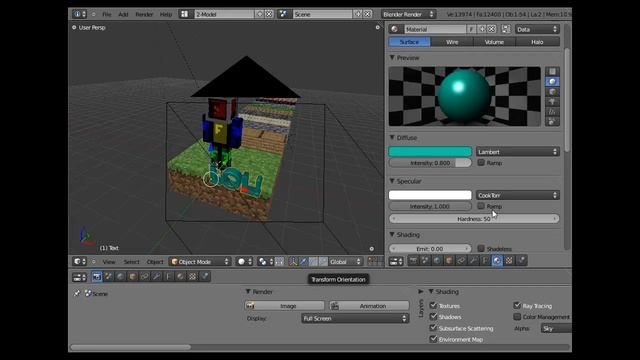Open File menu
The height and width of the screenshot is (360, 640).
tap(107, 14)
